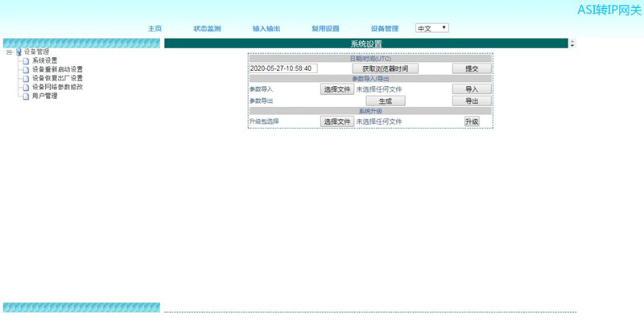Click 选择文件 for 参数导入
The width and height of the screenshot is (644, 325).
click(337, 89)
